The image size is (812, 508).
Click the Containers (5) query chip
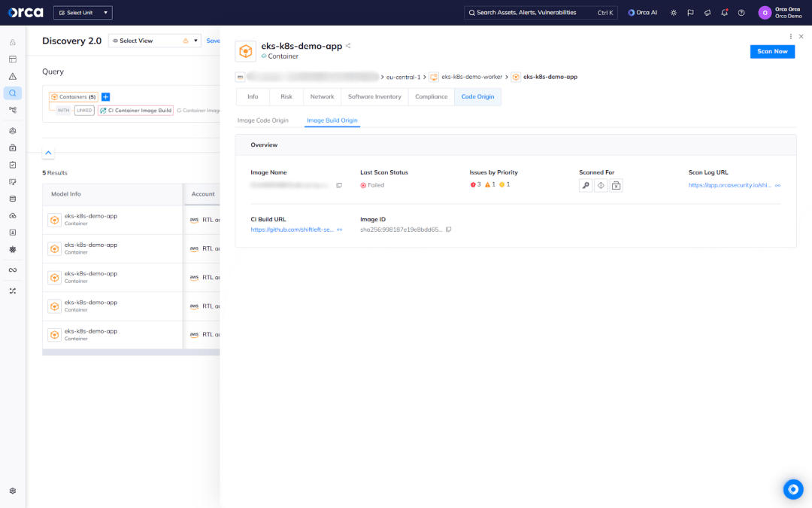[x=74, y=97]
